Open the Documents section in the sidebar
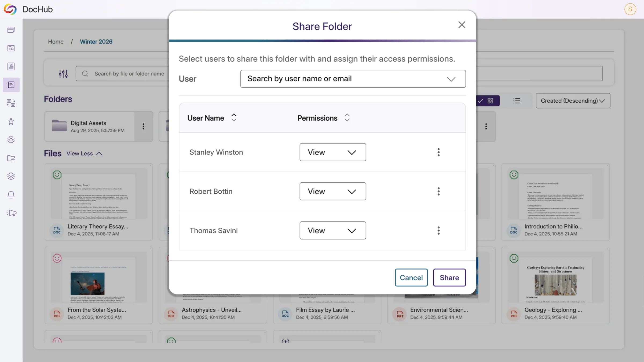644x362 pixels. [x=11, y=85]
